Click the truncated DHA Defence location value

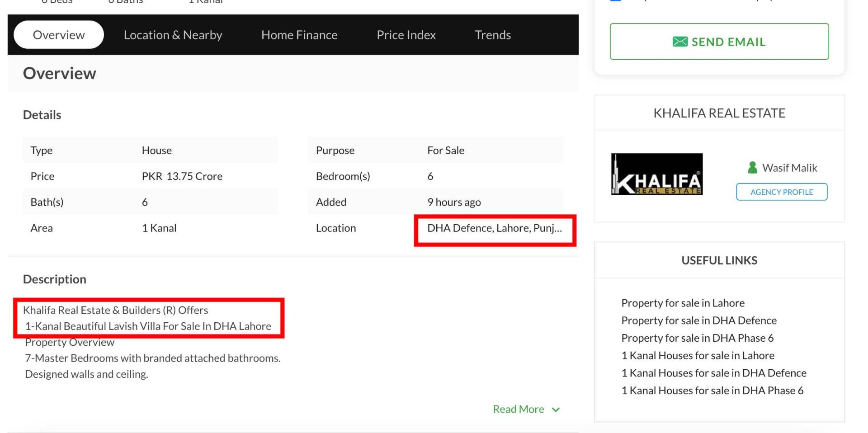pyautogui.click(x=495, y=228)
